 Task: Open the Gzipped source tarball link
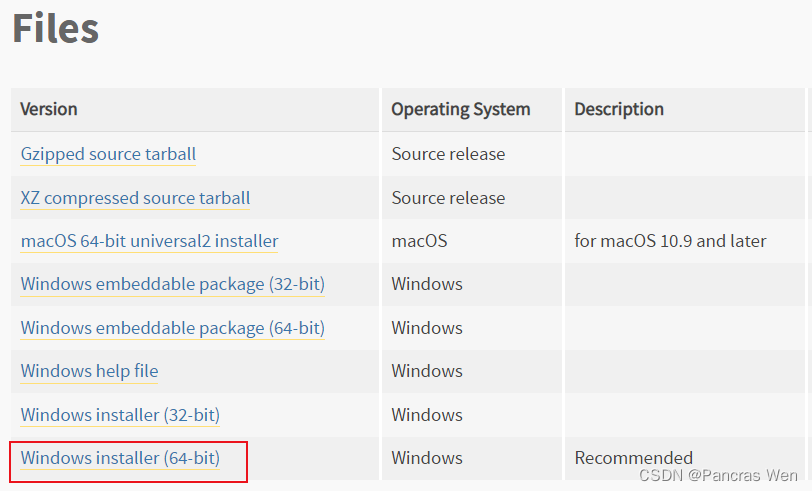point(108,154)
